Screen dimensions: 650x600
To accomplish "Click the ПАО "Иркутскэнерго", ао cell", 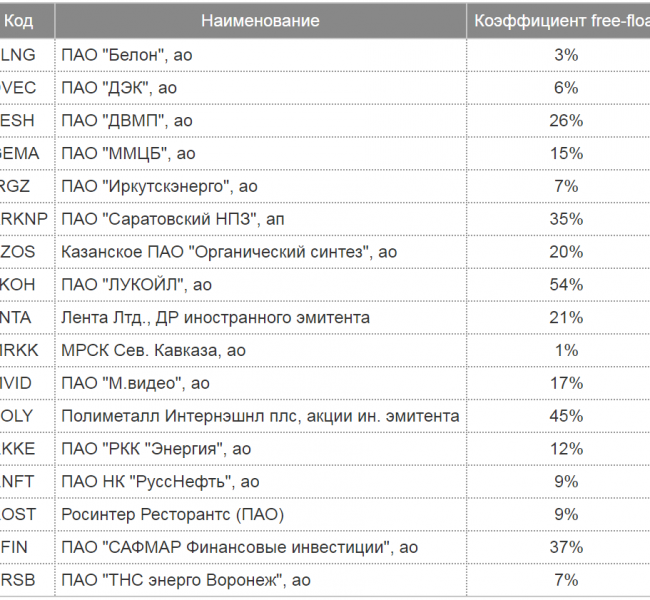I will pos(159,186).
